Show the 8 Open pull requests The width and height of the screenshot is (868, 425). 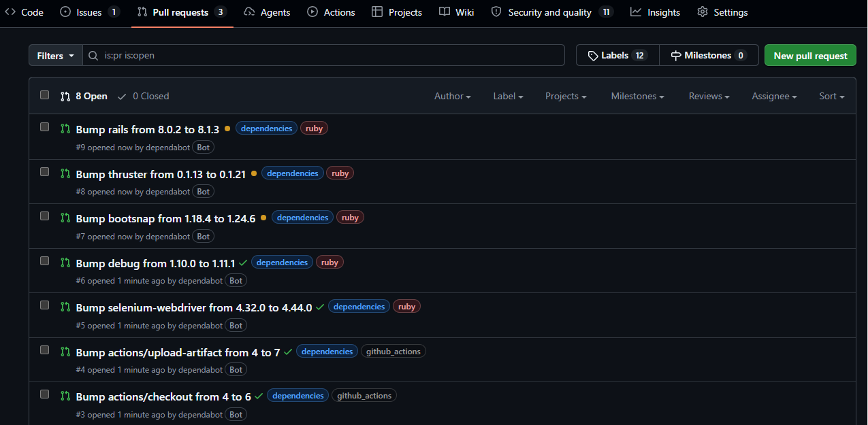pos(84,96)
